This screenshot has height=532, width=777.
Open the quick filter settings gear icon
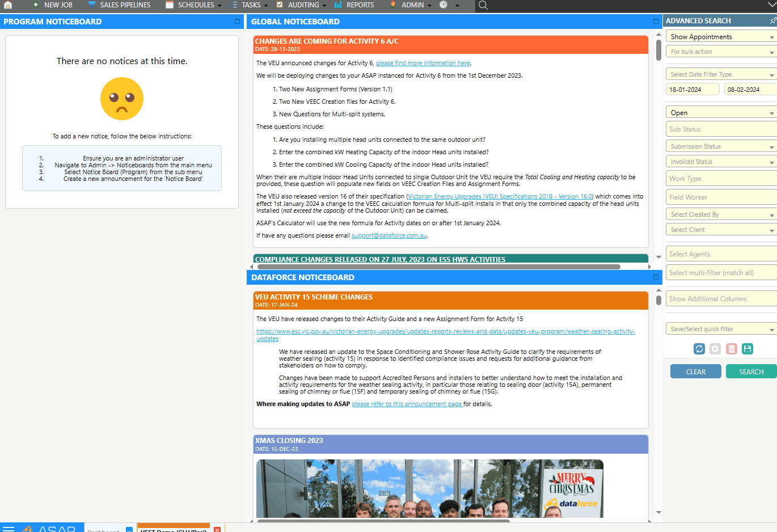pyautogui.click(x=715, y=349)
